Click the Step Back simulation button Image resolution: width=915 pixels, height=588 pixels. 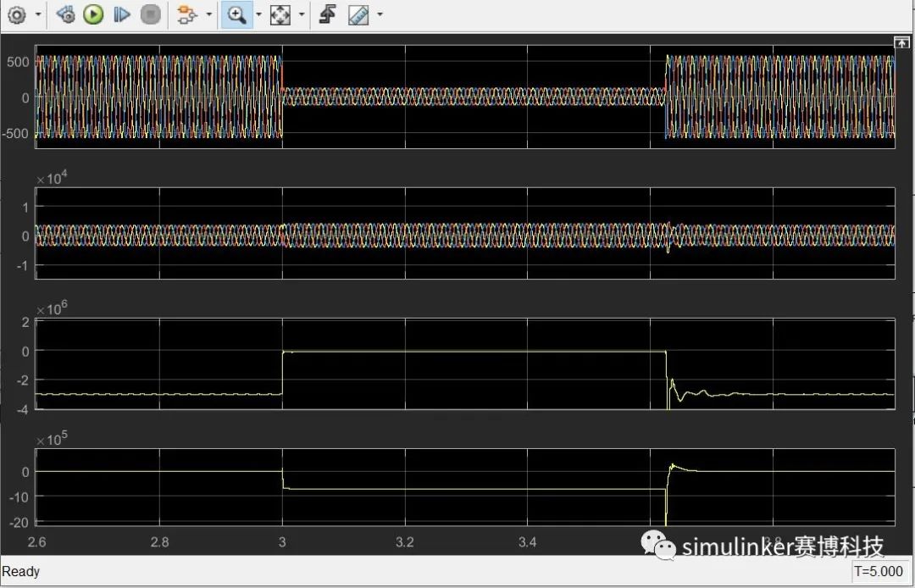[x=64, y=14]
